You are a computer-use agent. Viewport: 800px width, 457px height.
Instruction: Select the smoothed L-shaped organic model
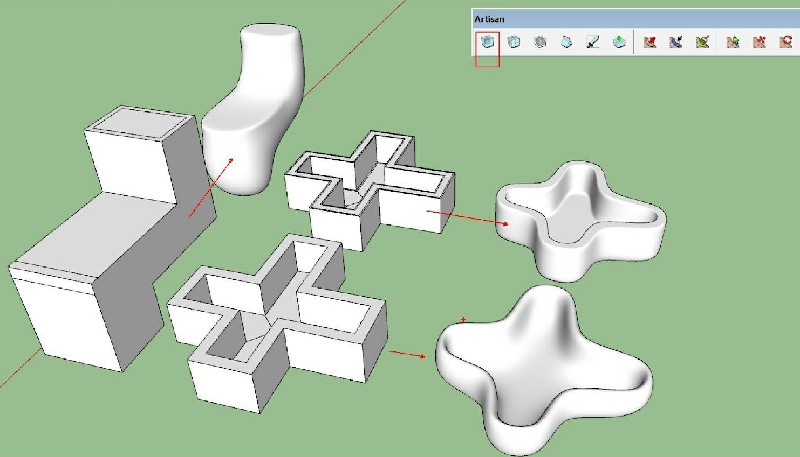tap(255, 110)
